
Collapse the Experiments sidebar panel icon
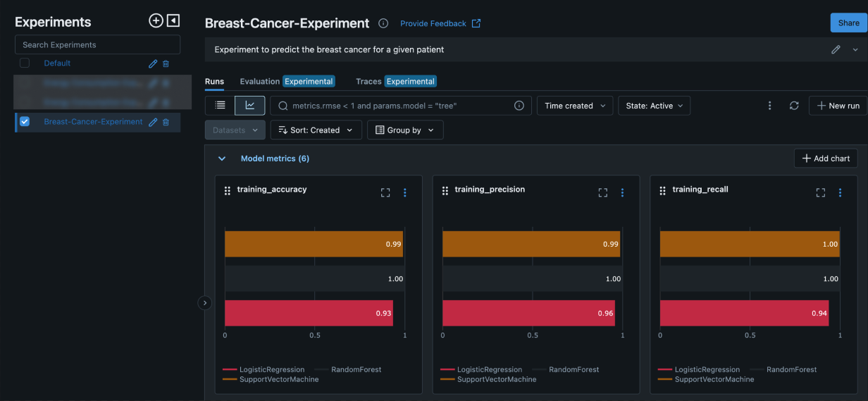(173, 21)
